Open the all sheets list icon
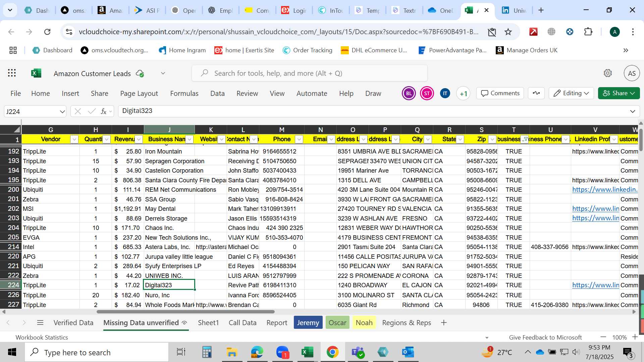644x362 pixels. pos(40,323)
